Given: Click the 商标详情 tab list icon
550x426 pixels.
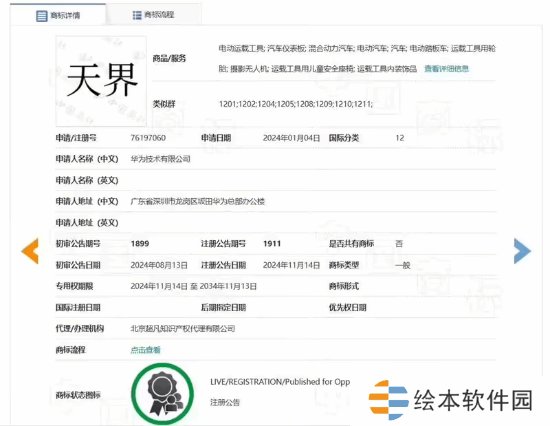Looking at the screenshot, I should [42, 16].
